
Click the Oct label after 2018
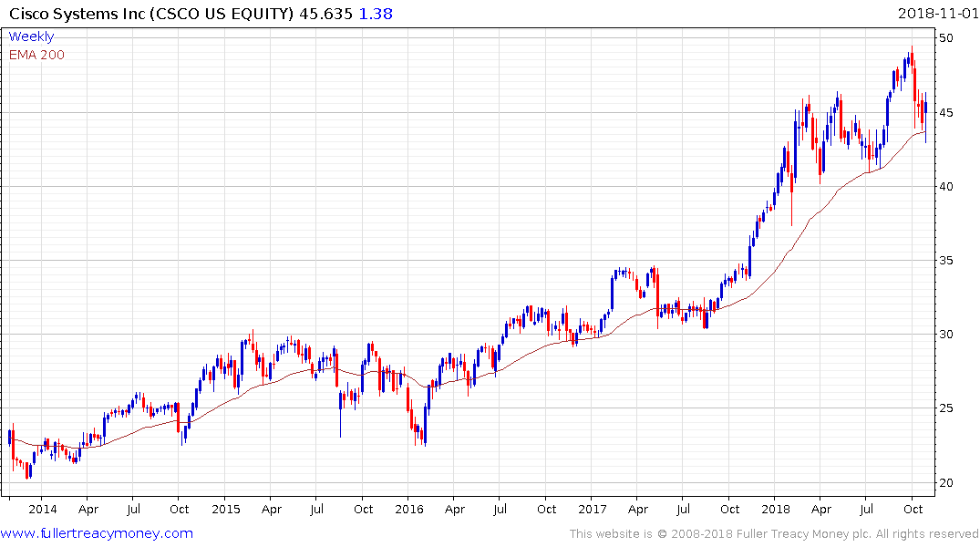click(x=913, y=510)
